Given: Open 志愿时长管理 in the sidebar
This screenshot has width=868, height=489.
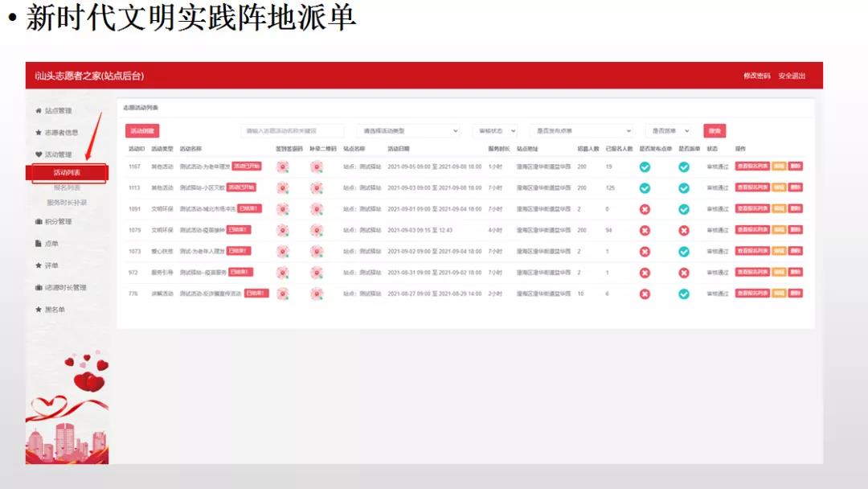Looking at the screenshot, I should (65, 287).
